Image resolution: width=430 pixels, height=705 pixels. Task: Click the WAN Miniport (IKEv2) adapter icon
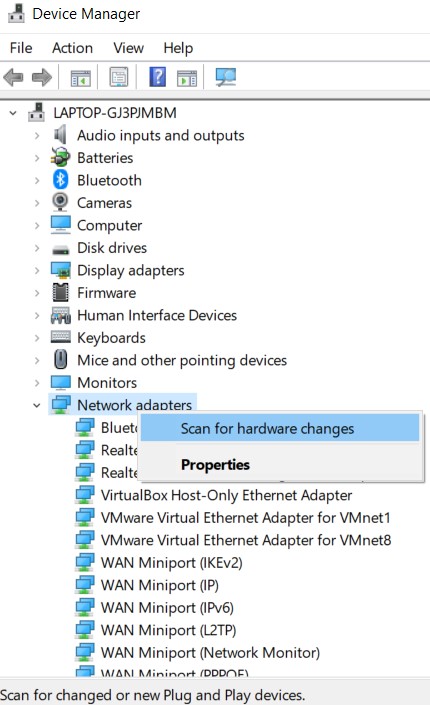point(85,562)
